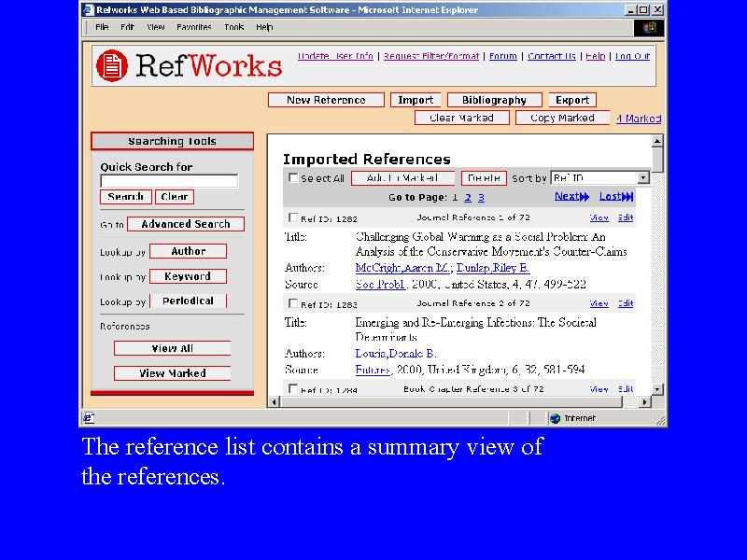747x560 pixels.
Task: Click the Next page link
Action: pos(571,196)
